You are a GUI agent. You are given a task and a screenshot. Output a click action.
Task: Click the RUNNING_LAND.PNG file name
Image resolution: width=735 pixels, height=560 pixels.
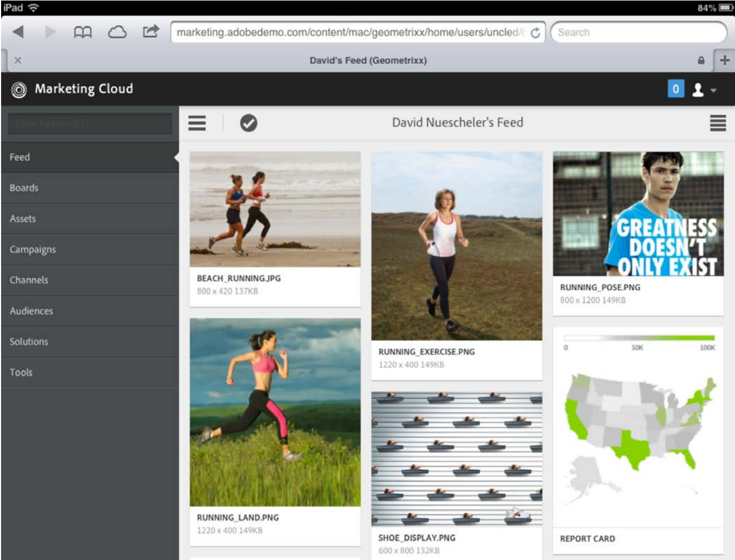(x=238, y=518)
